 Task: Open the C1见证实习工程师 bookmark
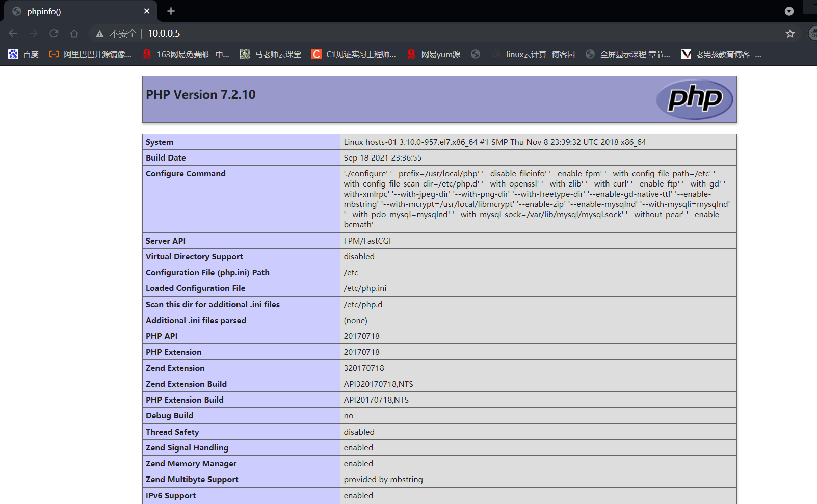click(x=354, y=54)
